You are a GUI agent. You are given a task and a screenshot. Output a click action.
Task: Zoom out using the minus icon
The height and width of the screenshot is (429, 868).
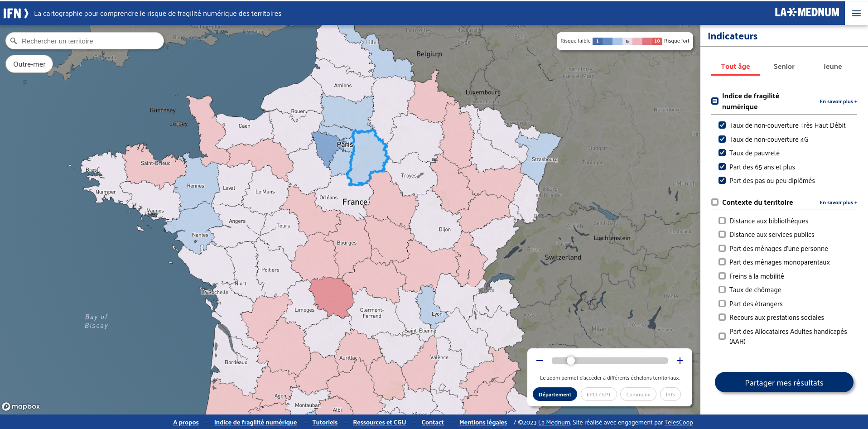tap(540, 360)
